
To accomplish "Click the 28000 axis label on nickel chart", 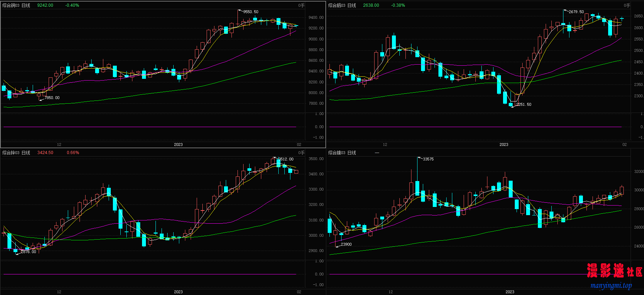I will point(639,209).
